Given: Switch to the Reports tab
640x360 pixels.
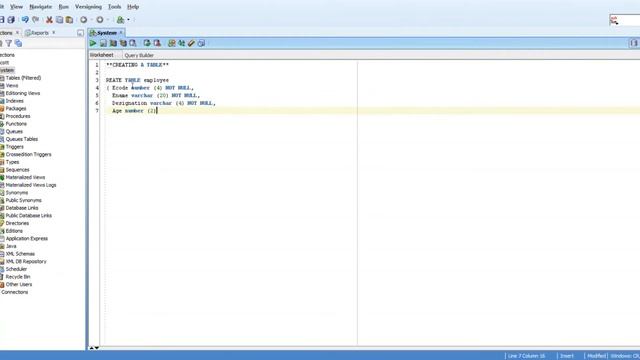Looking at the screenshot, I should (x=38, y=33).
